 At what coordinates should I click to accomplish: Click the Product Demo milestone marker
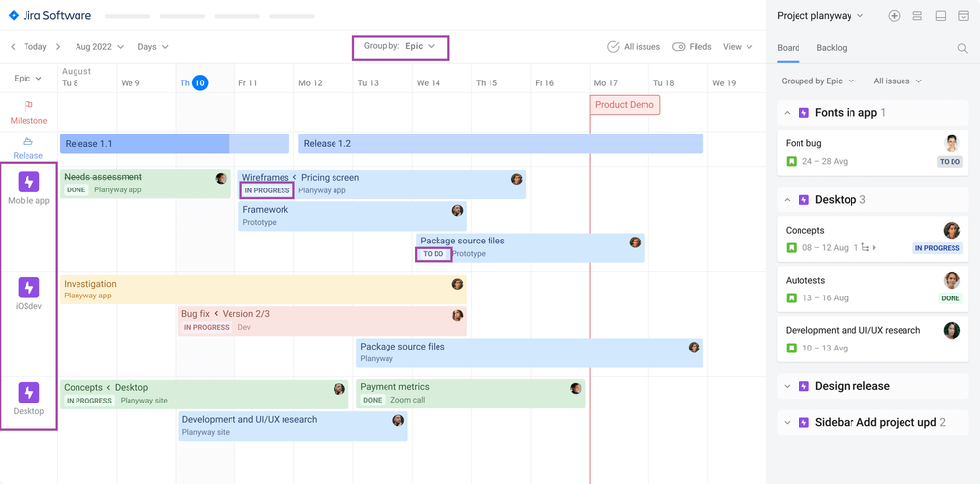pyautogui.click(x=624, y=105)
